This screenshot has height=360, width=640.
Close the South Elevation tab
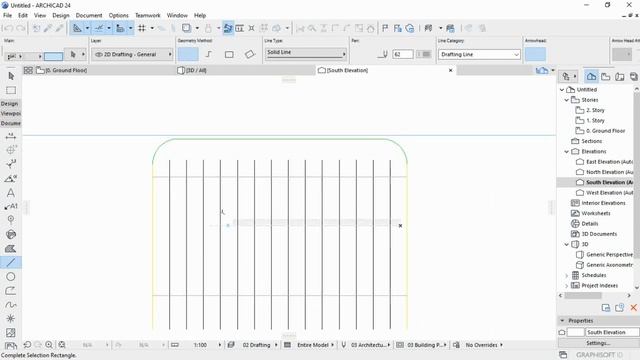coord(451,70)
